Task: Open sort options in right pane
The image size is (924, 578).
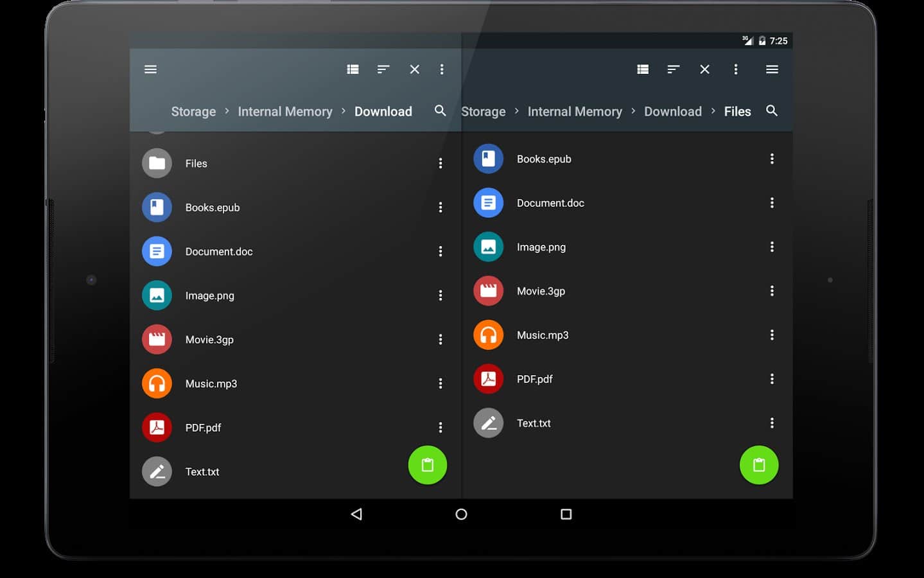Action: pos(673,69)
